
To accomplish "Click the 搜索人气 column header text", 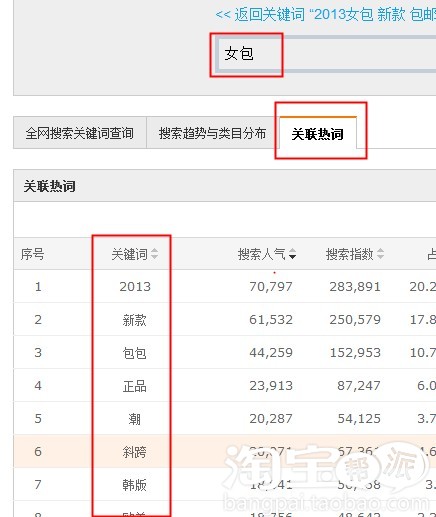I will [x=262, y=254].
